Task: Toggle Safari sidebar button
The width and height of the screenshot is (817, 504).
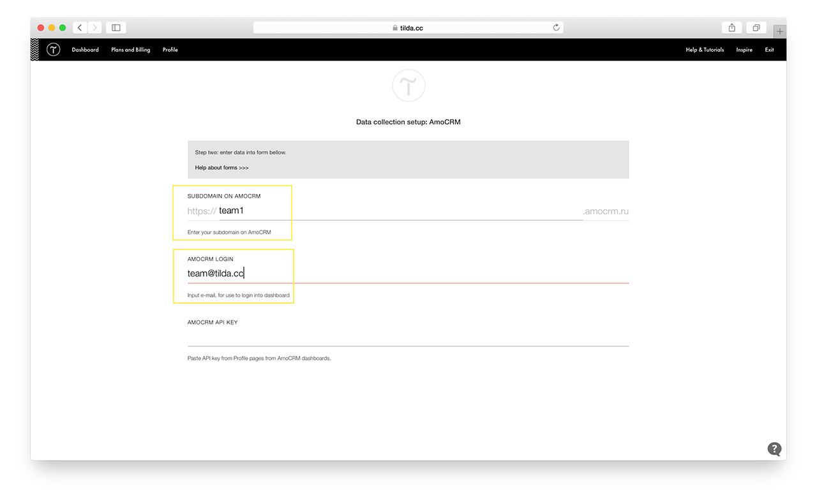Action: click(x=116, y=27)
